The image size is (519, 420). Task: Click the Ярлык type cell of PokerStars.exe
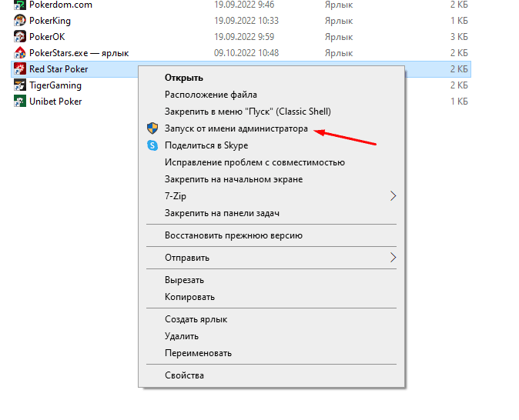[339, 53]
